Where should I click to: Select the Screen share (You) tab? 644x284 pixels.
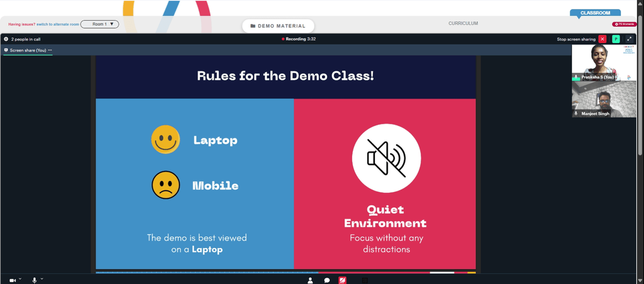[x=28, y=50]
